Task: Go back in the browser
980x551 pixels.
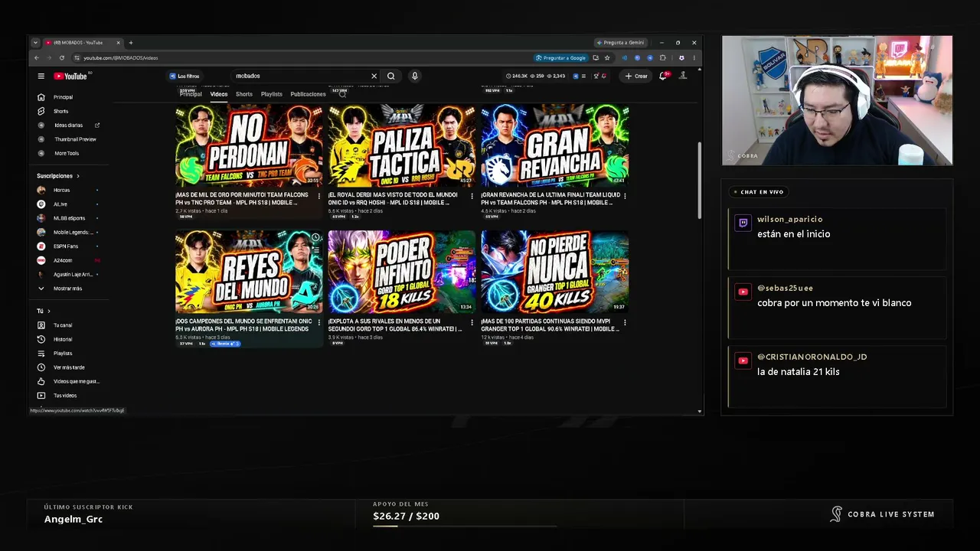Action: (x=36, y=57)
